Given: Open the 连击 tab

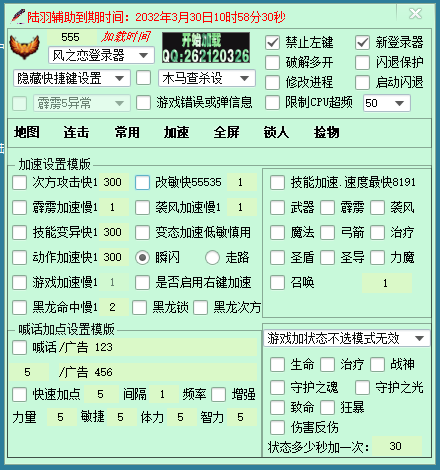Looking at the screenshot, I should 76,132.
